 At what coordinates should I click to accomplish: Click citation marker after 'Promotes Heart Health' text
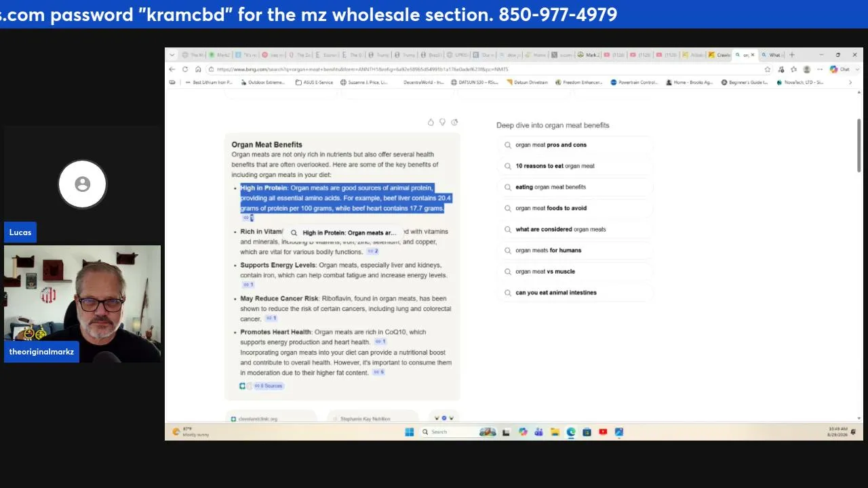(x=380, y=342)
